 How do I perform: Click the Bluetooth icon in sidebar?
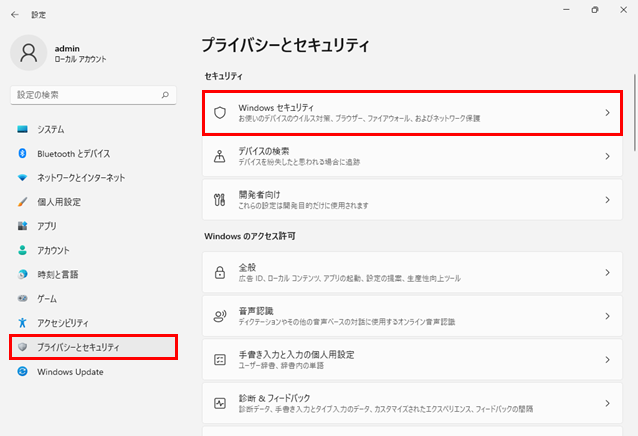pyautogui.click(x=22, y=153)
